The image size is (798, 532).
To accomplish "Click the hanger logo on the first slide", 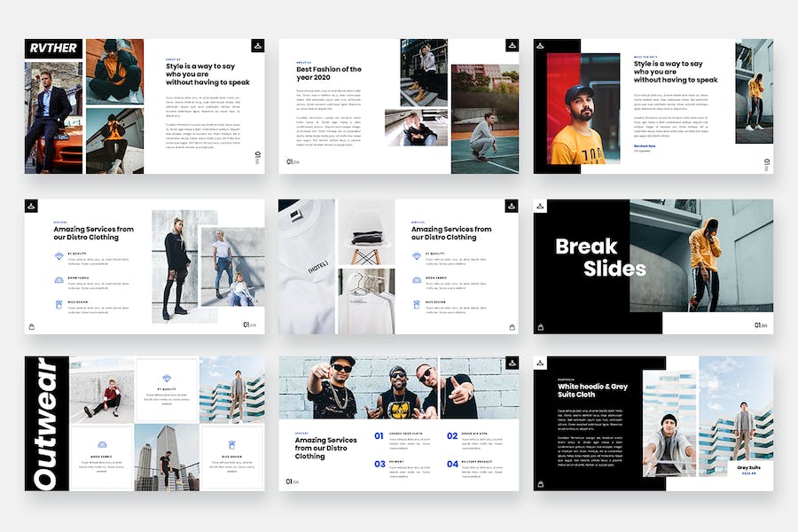I will 257,45.
